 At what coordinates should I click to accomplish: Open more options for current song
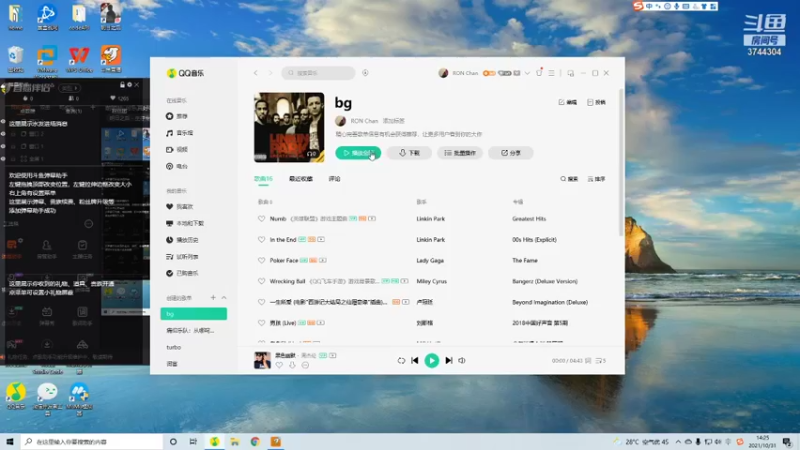point(305,365)
